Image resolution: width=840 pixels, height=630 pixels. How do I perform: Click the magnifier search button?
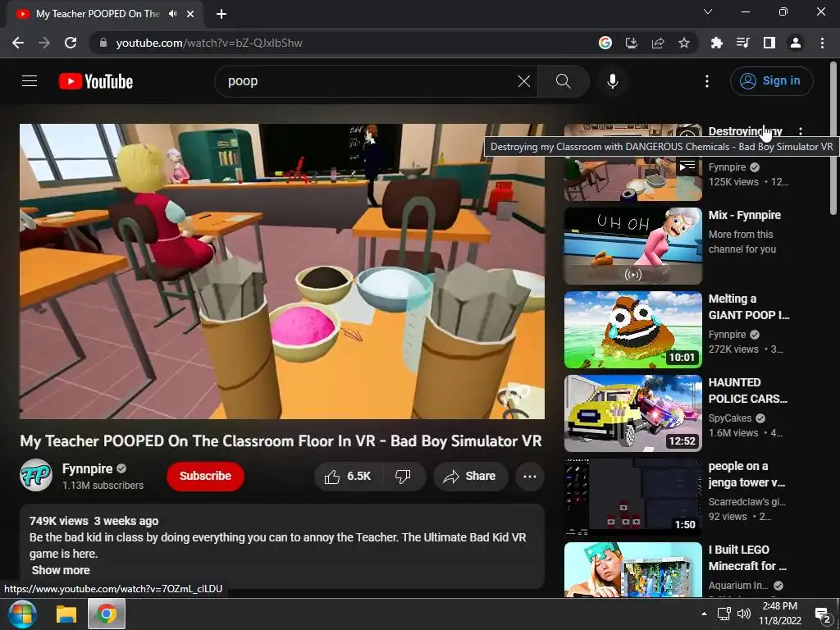pos(563,81)
